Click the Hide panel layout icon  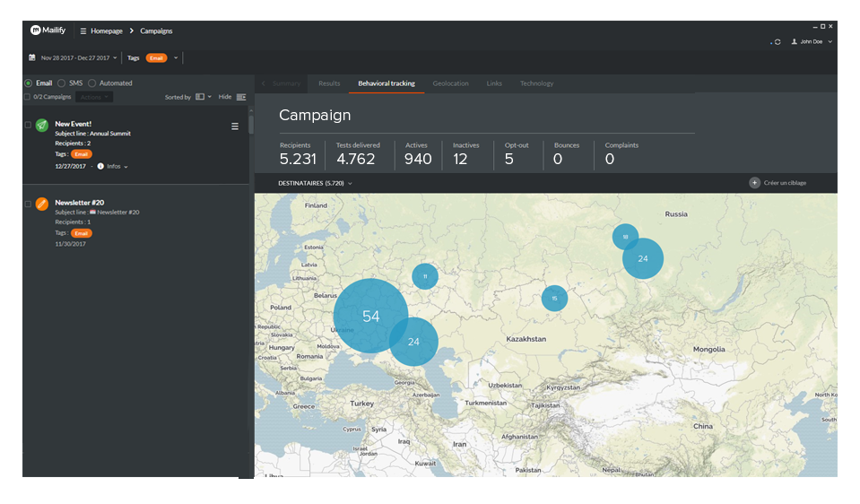[x=241, y=97]
